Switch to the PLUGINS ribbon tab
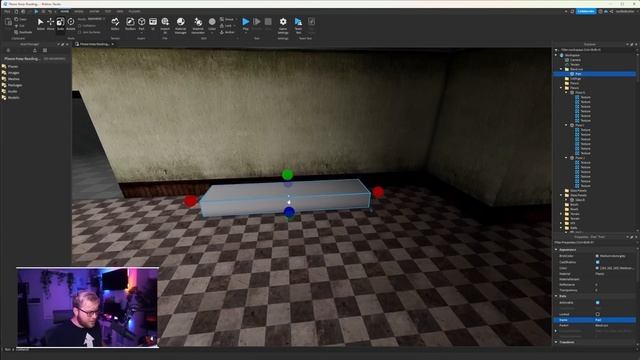This screenshot has width=640, height=360. pos(134,11)
